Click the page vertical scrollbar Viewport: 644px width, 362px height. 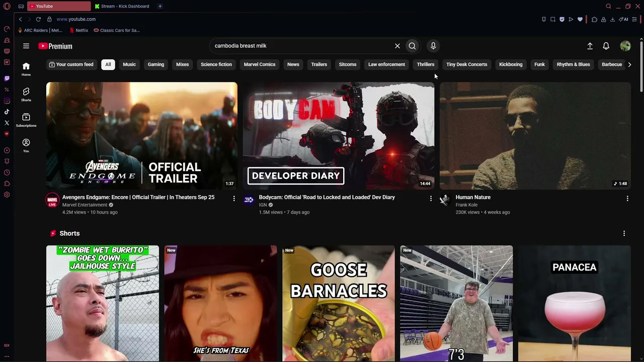coord(641,65)
